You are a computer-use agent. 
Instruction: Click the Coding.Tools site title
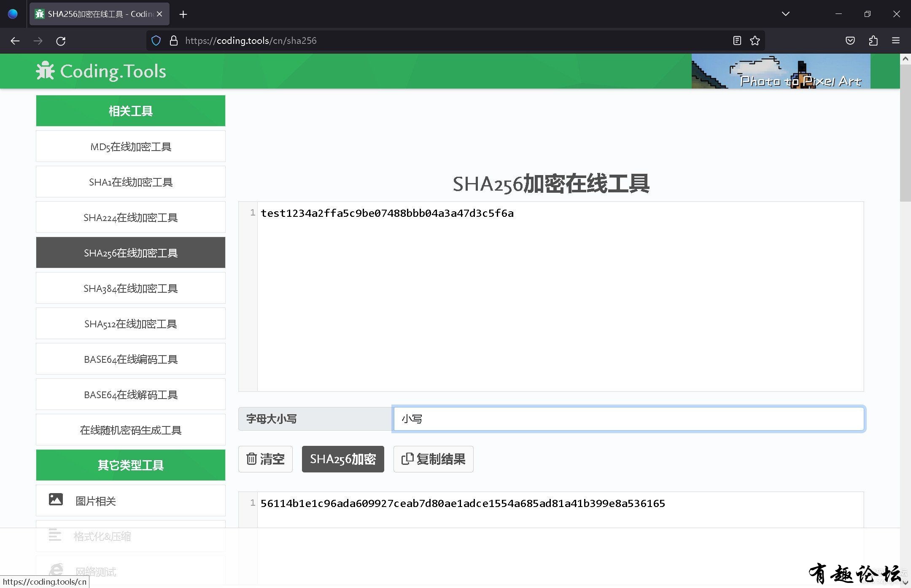coord(113,71)
